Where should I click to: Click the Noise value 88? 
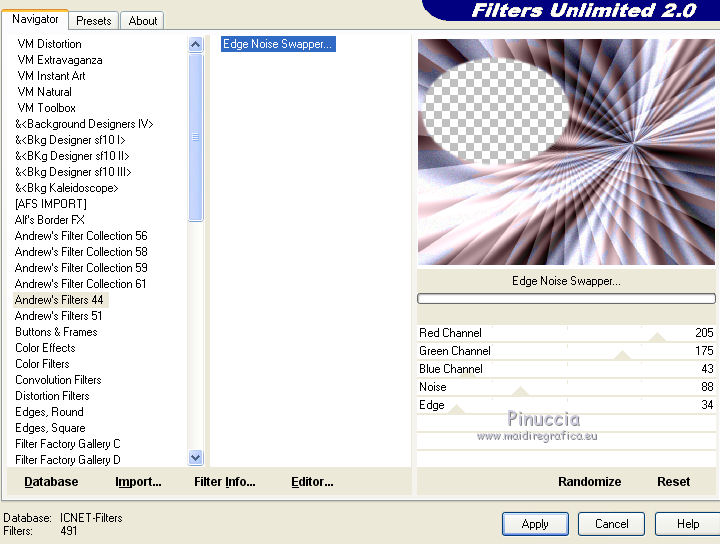pyautogui.click(x=707, y=387)
